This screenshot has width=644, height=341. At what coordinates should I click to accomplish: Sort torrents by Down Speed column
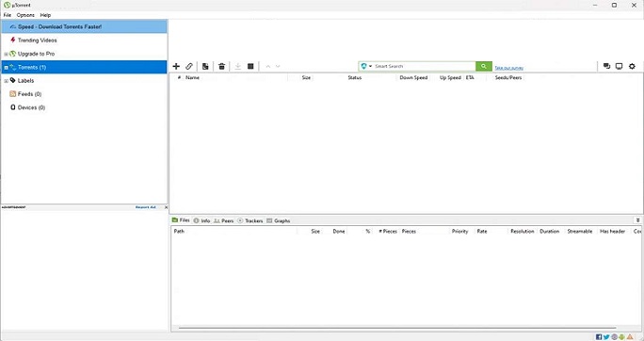point(413,77)
